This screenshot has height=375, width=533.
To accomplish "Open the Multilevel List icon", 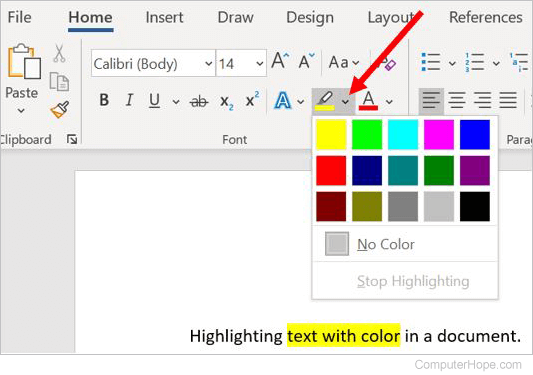I will (x=519, y=63).
